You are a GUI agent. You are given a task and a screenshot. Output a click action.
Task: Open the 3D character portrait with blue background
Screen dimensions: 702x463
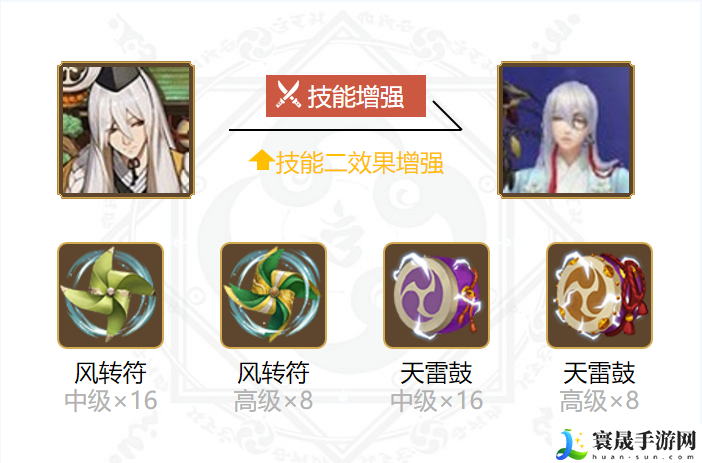point(566,129)
